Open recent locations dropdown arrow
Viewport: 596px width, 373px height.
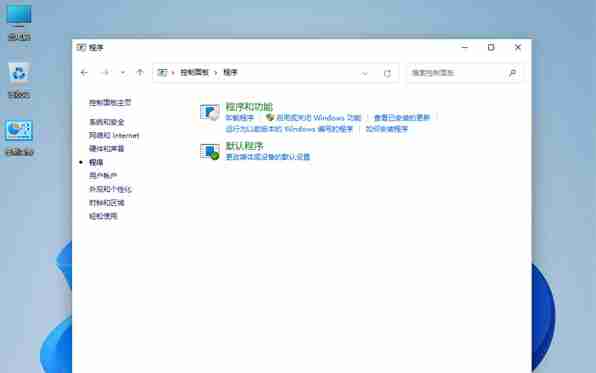click(123, 72)
